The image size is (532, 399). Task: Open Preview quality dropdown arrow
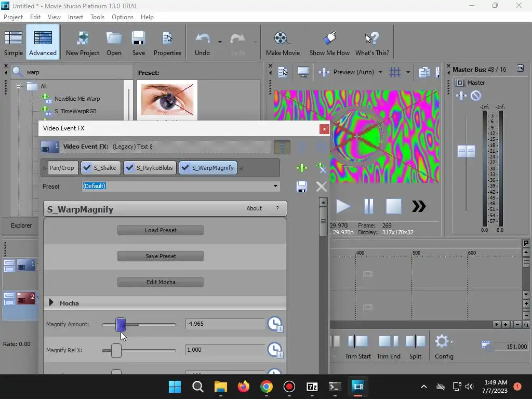(381, 72)
